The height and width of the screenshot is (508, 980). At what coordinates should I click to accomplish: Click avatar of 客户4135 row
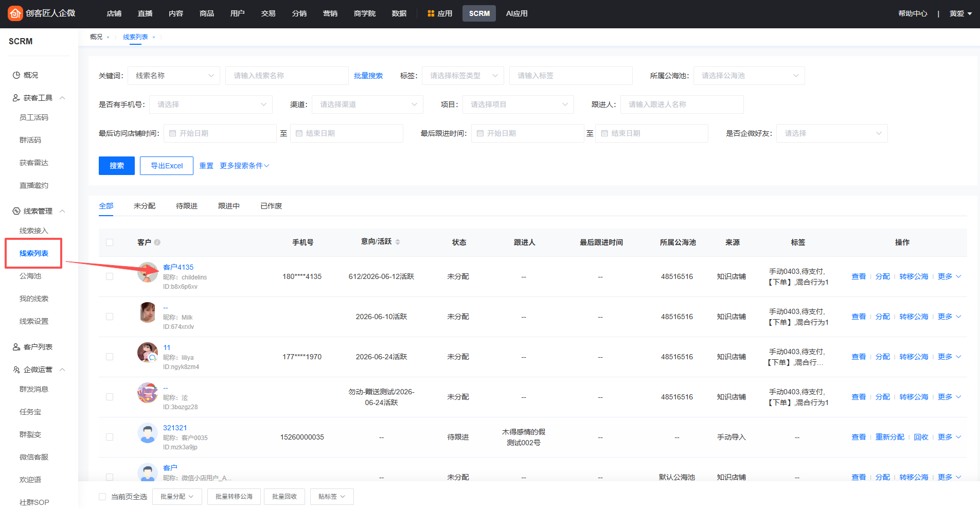point(148,272)
